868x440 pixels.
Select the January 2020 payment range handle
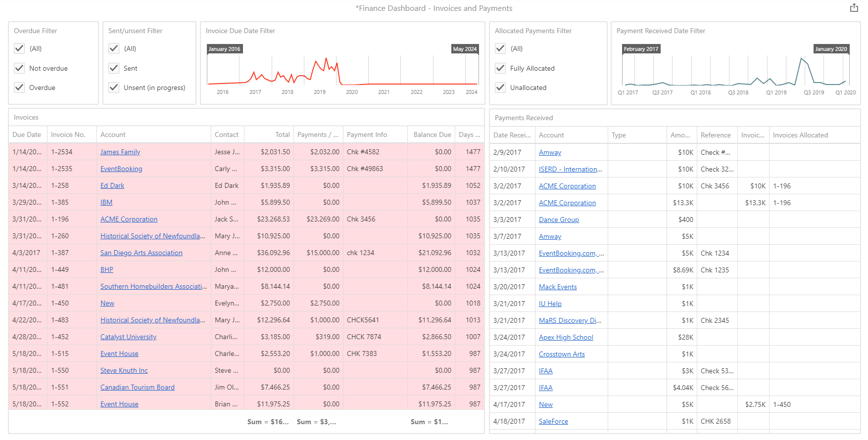point(831,49)
